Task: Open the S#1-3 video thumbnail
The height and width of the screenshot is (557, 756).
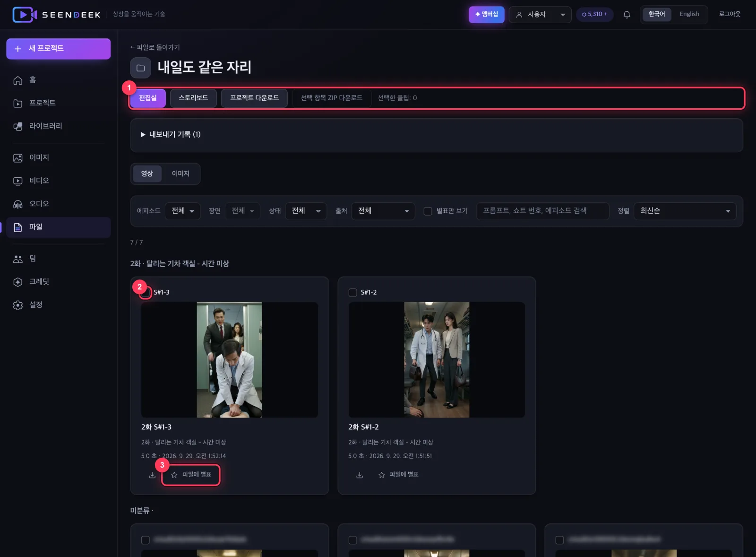Action: pyautogui.click(x=230, y=360)
